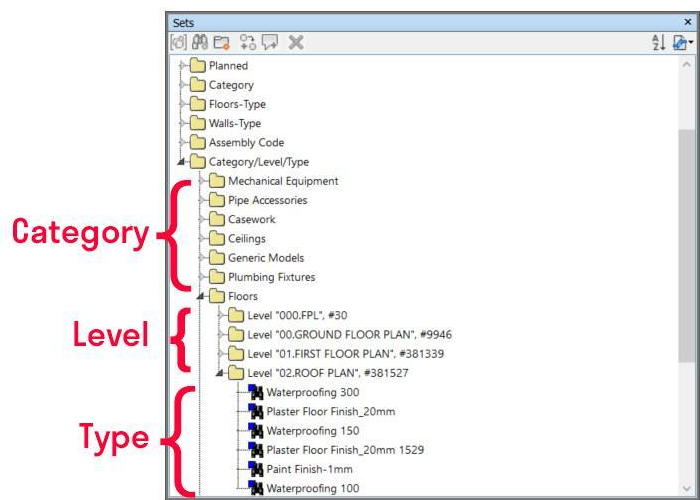This screenshot has height=500, width=700.
Task: Click the search set icon beside Waterproofing 150
Action: coord(256,430)
